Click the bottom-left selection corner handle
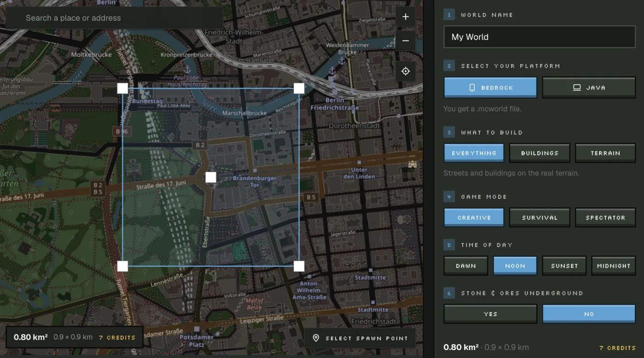644x358 pixels. [x=122, y=266]
